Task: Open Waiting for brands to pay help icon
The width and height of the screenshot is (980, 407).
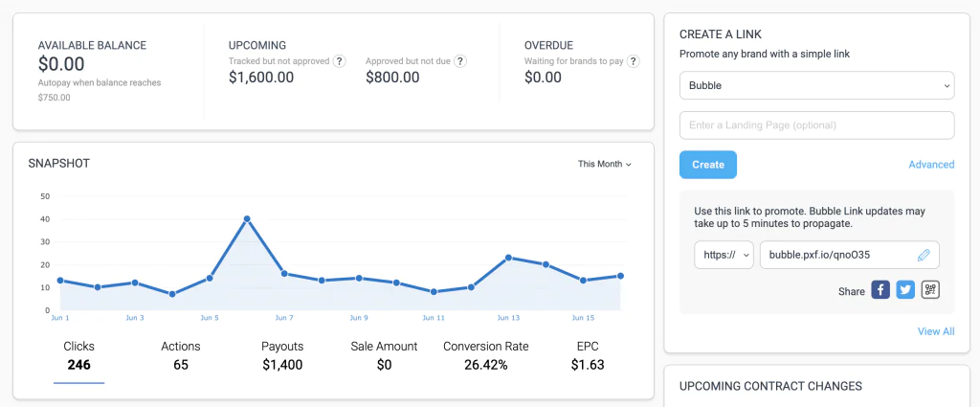Action: coord(634,61)
